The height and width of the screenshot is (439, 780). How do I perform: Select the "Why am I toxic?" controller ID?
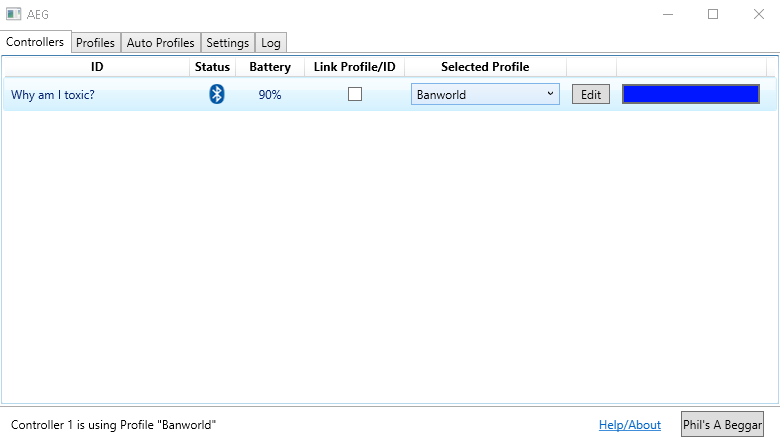tap(53, 94)
